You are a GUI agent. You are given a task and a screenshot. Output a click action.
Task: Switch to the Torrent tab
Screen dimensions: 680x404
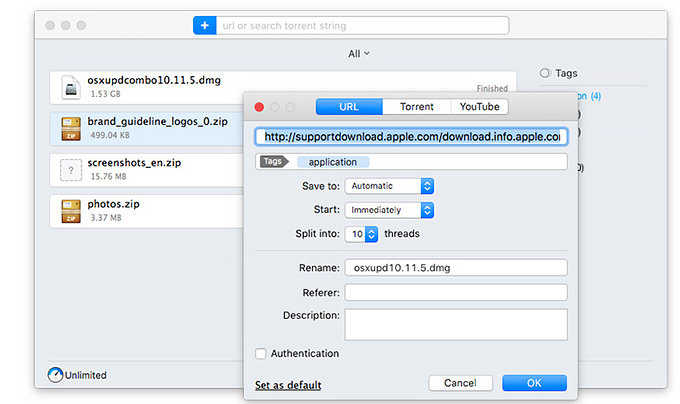click(417, 107)
